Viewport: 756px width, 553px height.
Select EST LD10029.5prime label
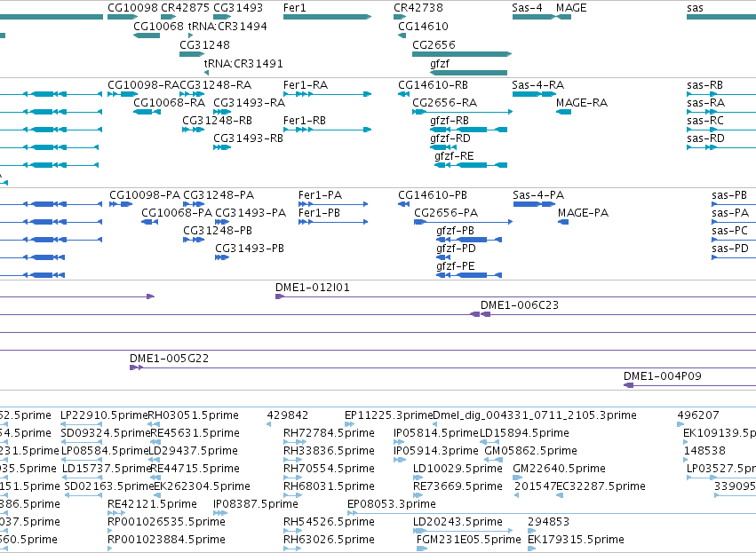click(x=458, y=470)
